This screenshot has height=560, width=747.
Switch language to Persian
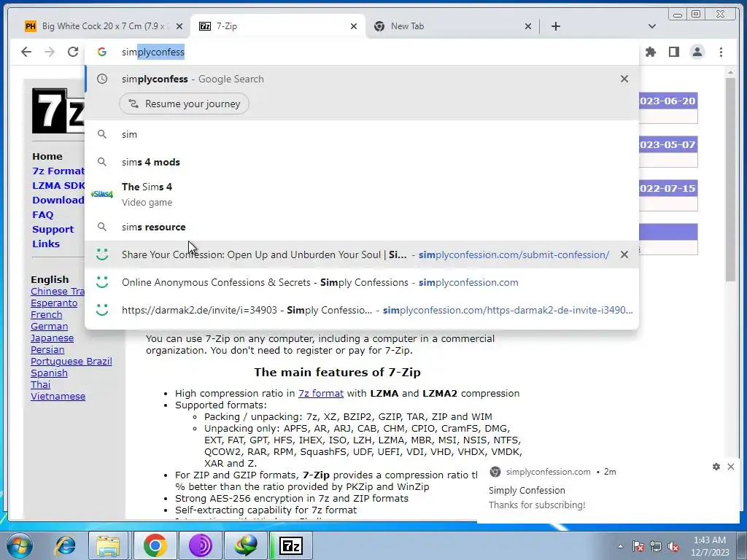47,350
